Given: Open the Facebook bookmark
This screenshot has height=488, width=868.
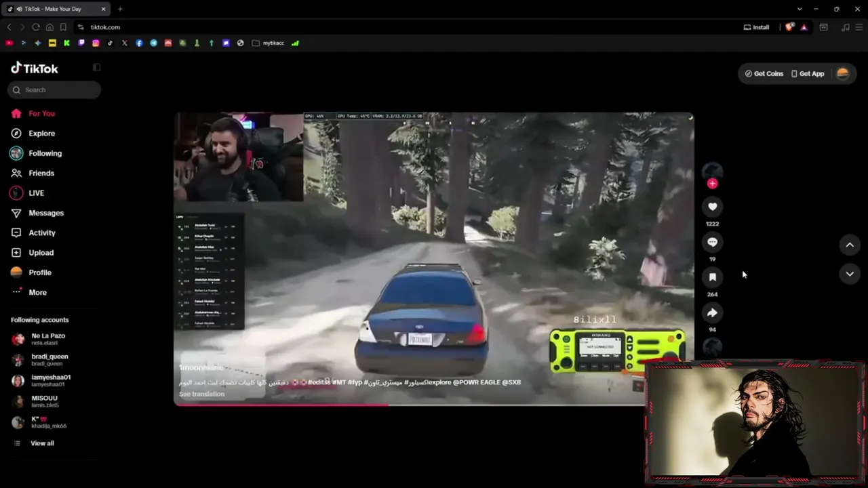Looking at the screenshot, I should click(x=139, y=43).
